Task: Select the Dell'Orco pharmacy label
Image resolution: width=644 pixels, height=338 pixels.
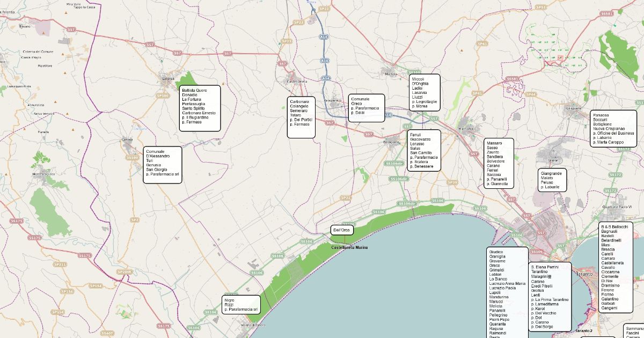Action: [341, 230]
